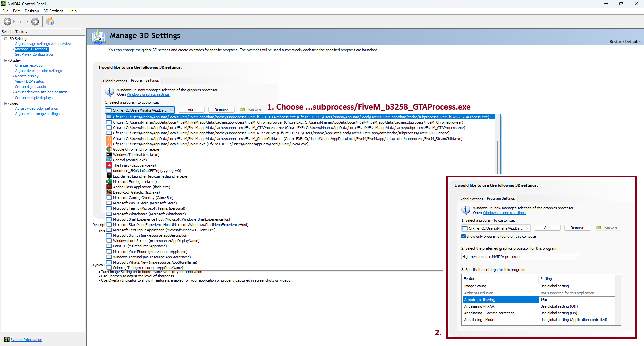This screenshot has height=346, width=644.
Task: Click the Windows Terminal cmd.exe icon
Action: pos(109,154)
